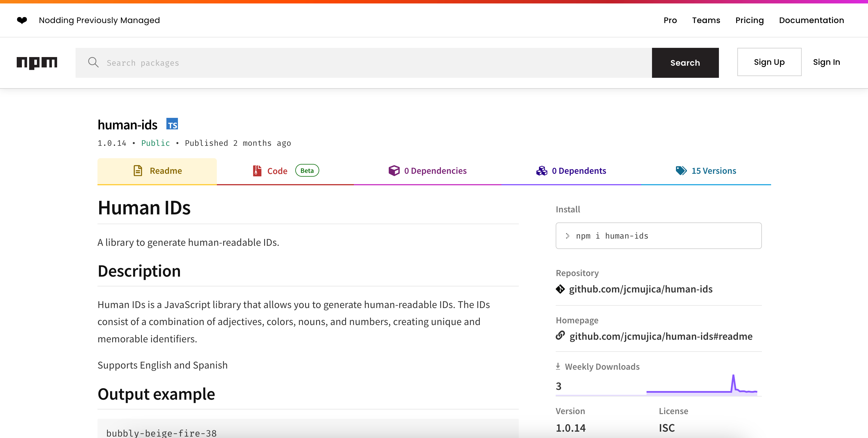Click the Dependencies box icon

[x=394, y=171]
